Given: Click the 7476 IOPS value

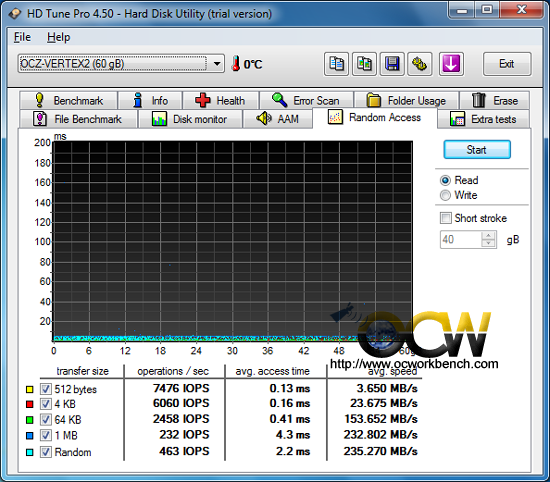Looking at the screenshot, I should [x=181, y=388].
